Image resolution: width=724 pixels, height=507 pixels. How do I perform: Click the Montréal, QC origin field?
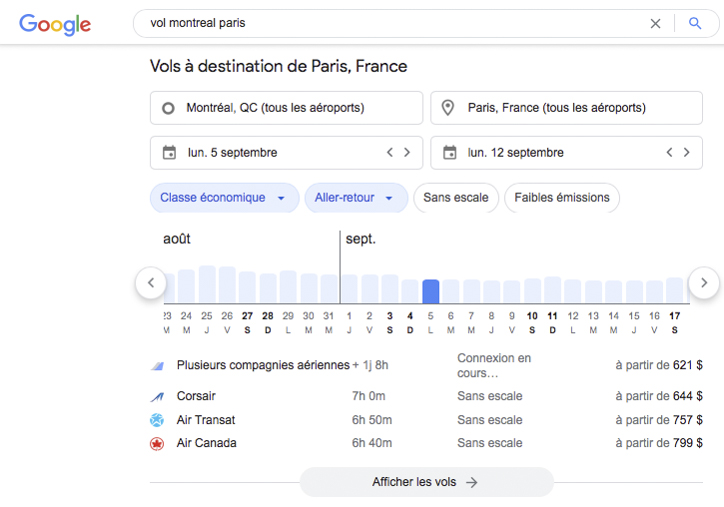click(286, 108)
